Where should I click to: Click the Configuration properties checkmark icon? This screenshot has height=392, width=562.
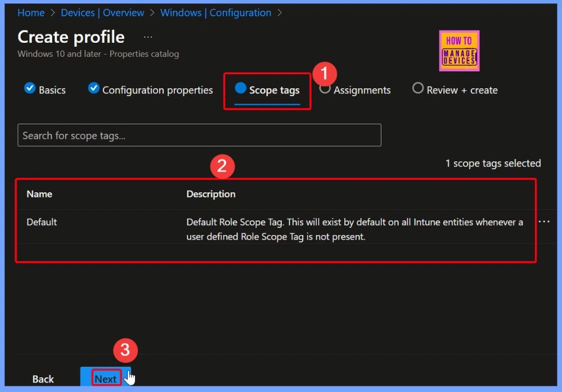click(93, 88)
